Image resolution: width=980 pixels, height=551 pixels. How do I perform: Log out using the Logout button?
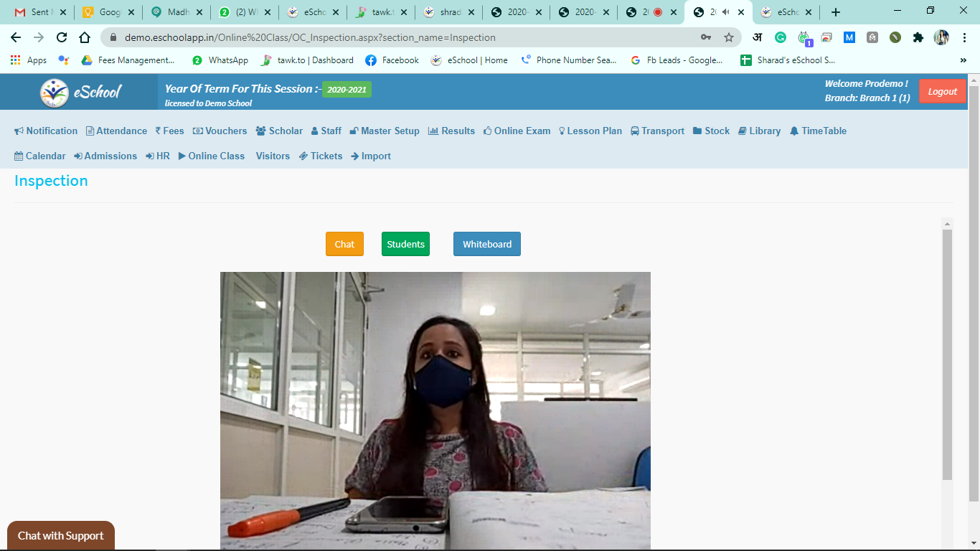coord(942,91)
